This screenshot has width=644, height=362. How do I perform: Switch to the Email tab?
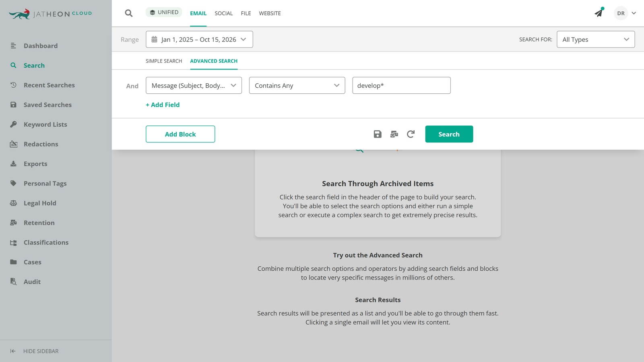click(x=198, y=13)
